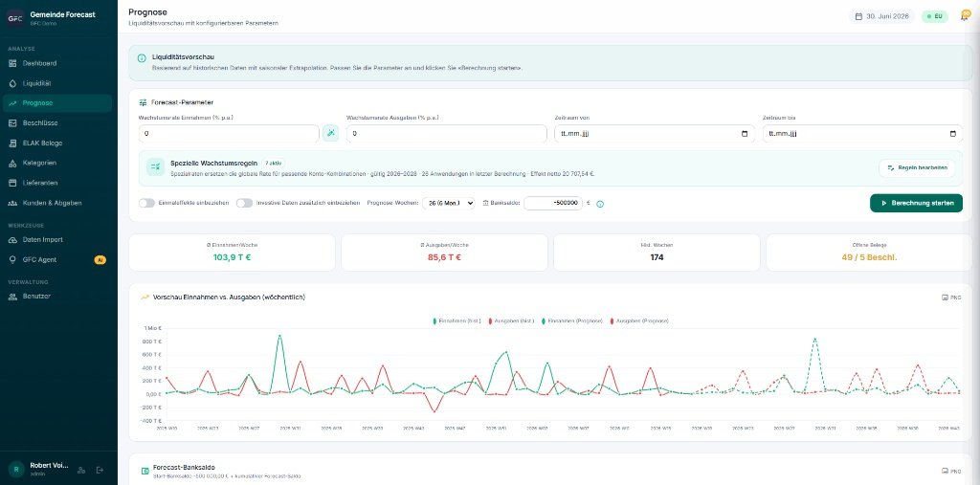
Task: Click the ELAK Belege document icon
Action: [x=12, y=143]
